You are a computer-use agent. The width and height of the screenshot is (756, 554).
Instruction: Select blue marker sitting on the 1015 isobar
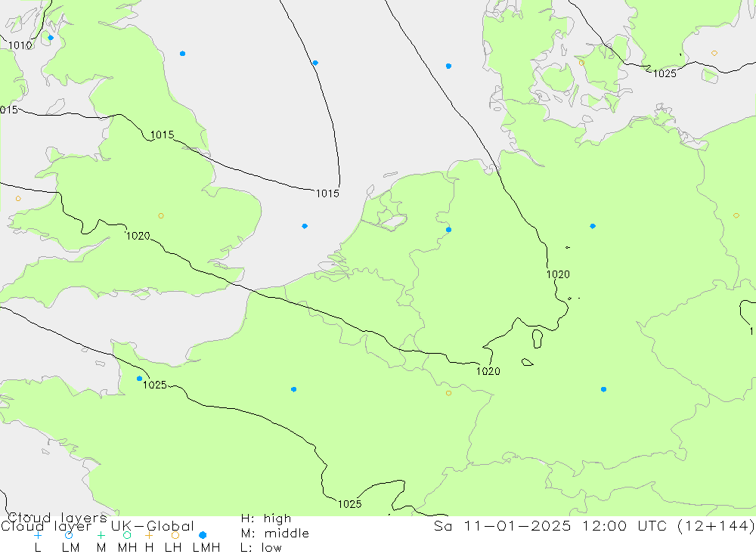point(315,63)
